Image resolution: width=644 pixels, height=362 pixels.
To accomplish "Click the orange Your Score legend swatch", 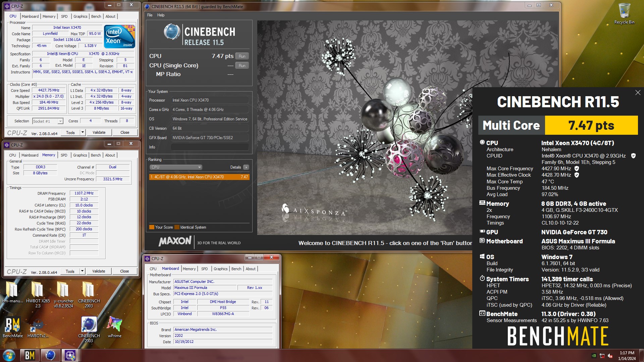I will [152, 227].
